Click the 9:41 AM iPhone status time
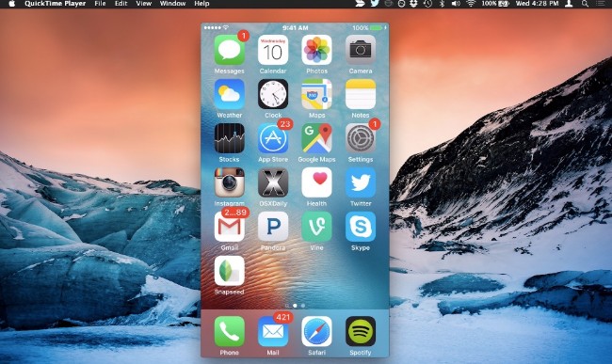The image size is (612, 364). tap(295, 28)
